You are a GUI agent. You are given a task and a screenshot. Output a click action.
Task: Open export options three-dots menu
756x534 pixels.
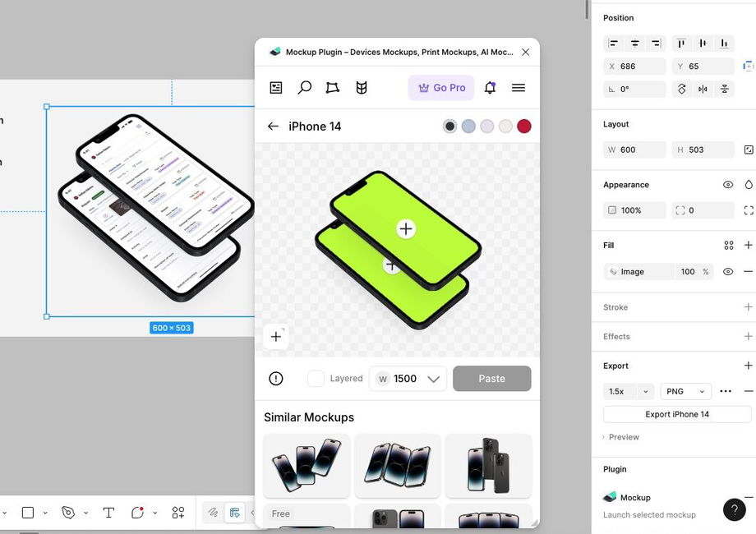click(x=726, y=391)
